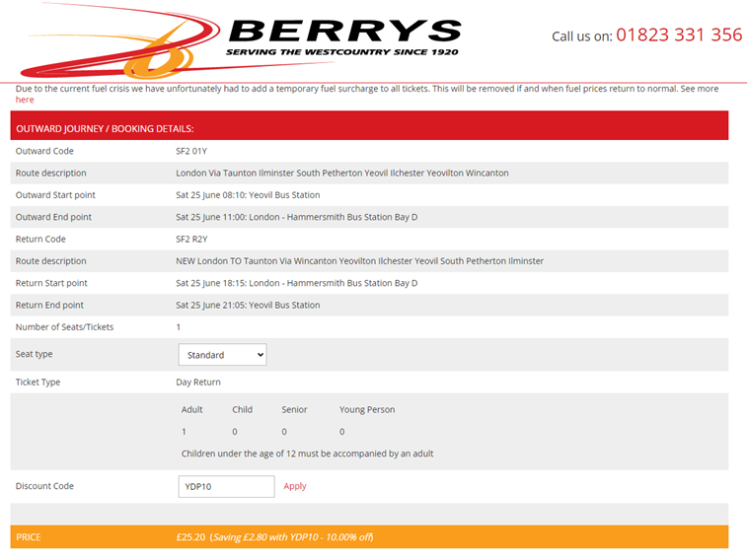This screenshot has height=560, width=747.
Task: Click the 'Return Code' label
Action: (x=40, y=240)
